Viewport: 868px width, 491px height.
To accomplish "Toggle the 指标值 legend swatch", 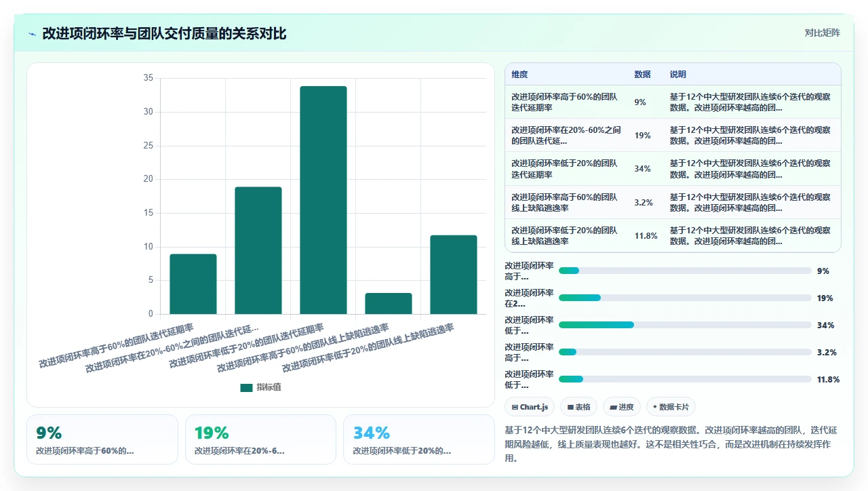I will click(246, 388).
